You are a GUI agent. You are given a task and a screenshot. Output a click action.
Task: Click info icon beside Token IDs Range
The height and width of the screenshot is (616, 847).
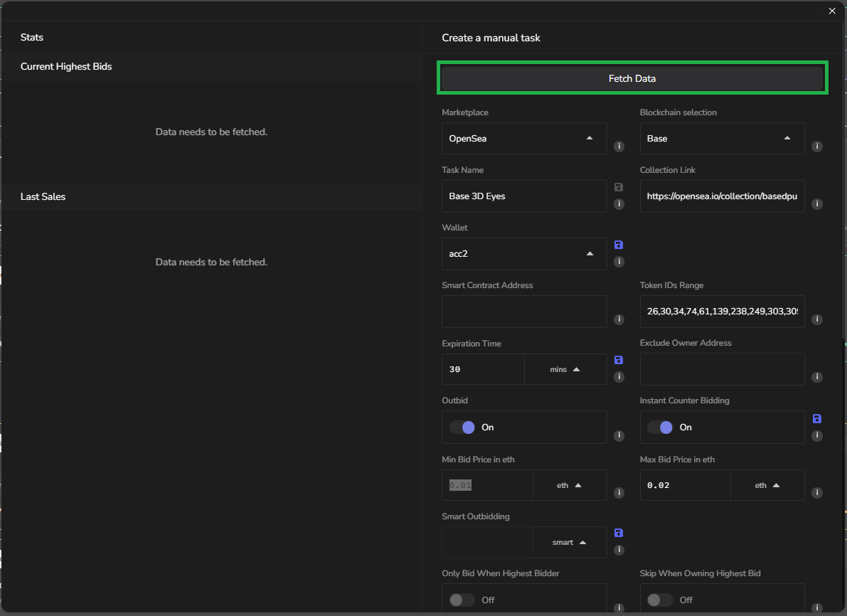[817, 319]
